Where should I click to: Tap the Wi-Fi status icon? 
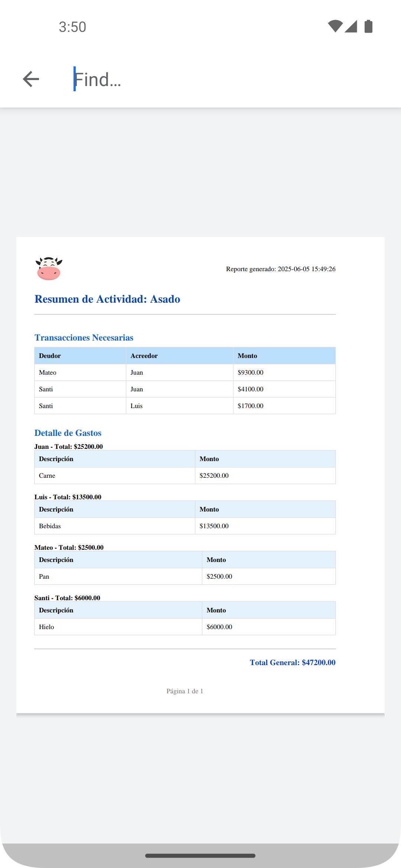pyautogui.click(x=335, y=26)
